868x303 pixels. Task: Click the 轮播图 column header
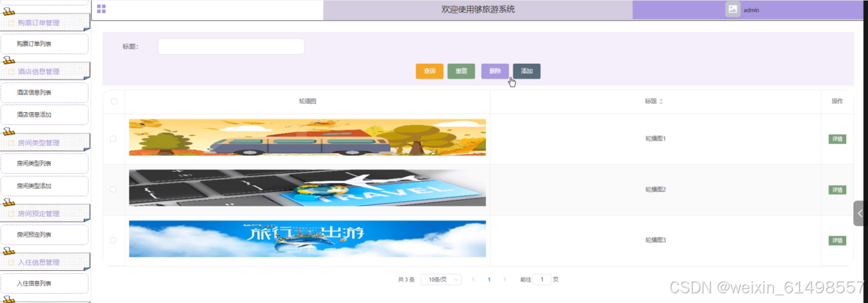(x=308, y=101)
